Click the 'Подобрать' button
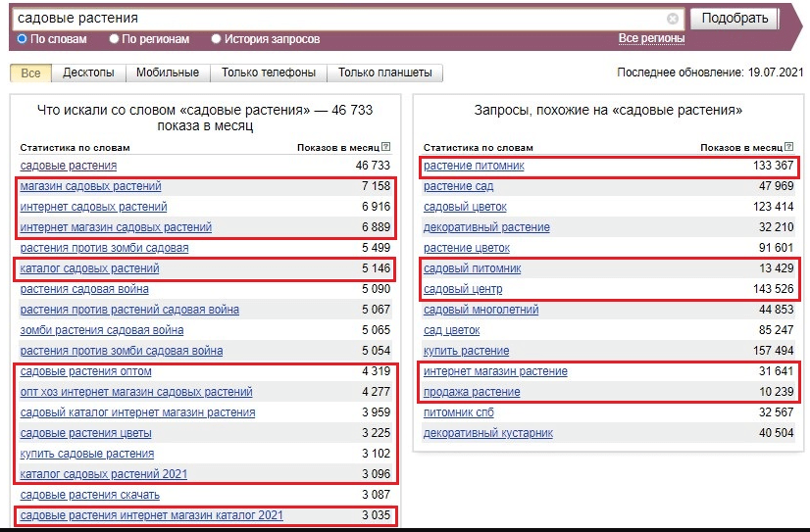 tap(734, 19)
